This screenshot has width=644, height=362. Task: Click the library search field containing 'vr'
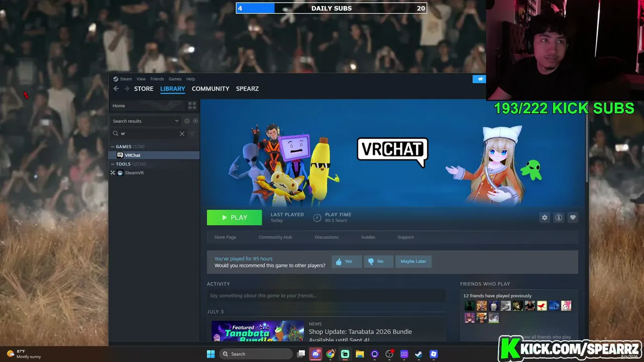pyautogui.click(x=148, y=134)
